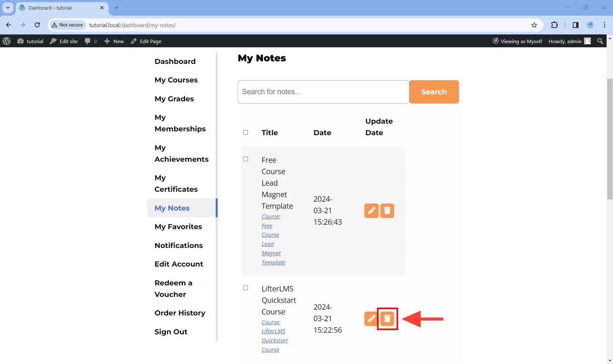This screenshot has height=364, width=613.
Task: Open the Free Course Lead Magnet Template course link
Action: [x=273, y=240]
